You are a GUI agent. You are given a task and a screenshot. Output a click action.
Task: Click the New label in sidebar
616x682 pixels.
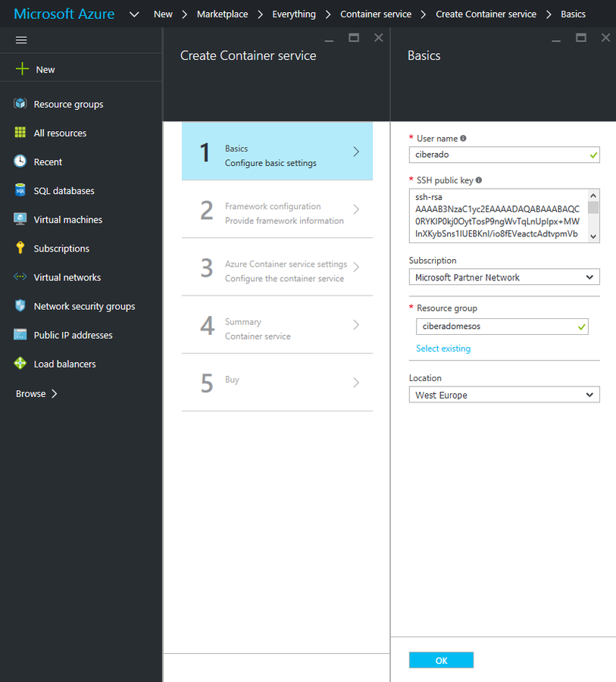45,70
